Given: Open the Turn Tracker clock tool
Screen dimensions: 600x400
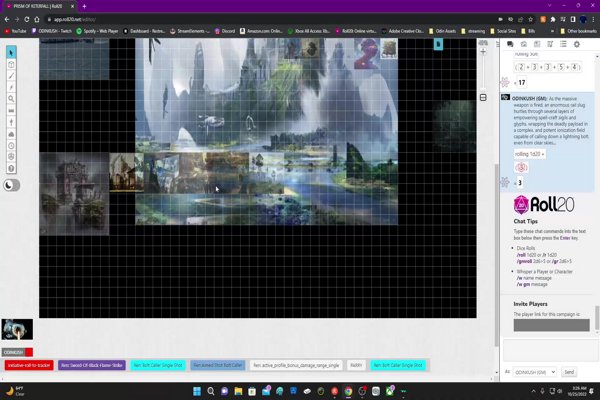Looking at the screenshot, I should 11,145.
